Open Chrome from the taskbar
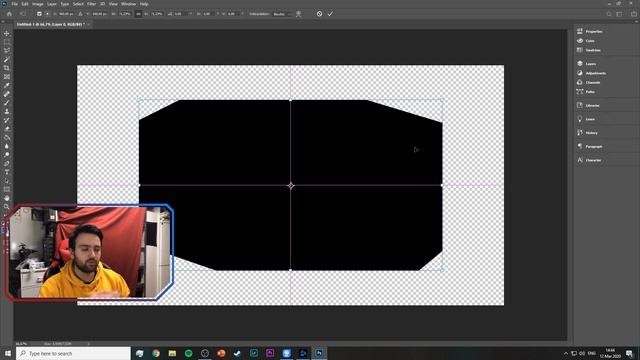This screenshot has height=360, width=640. coord(156,353)
